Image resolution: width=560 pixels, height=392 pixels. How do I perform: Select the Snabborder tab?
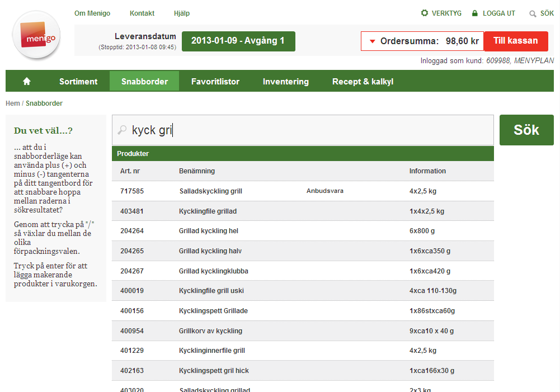(x=144, y=82)
